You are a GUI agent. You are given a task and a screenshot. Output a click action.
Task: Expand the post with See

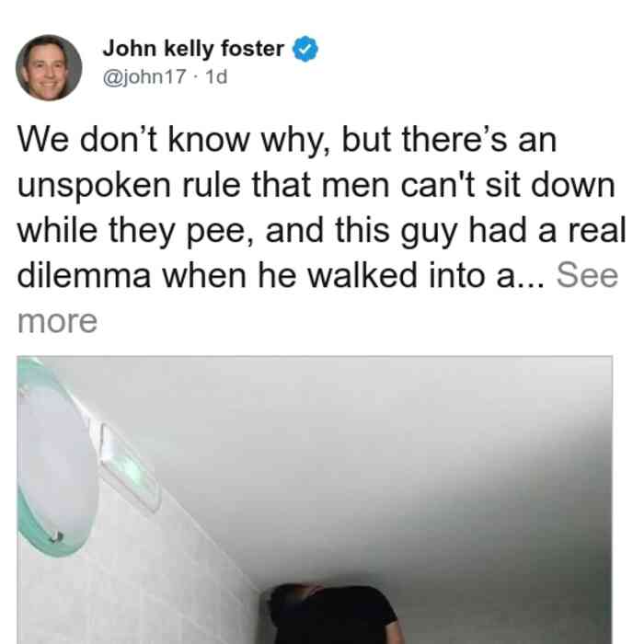point(587,276)
